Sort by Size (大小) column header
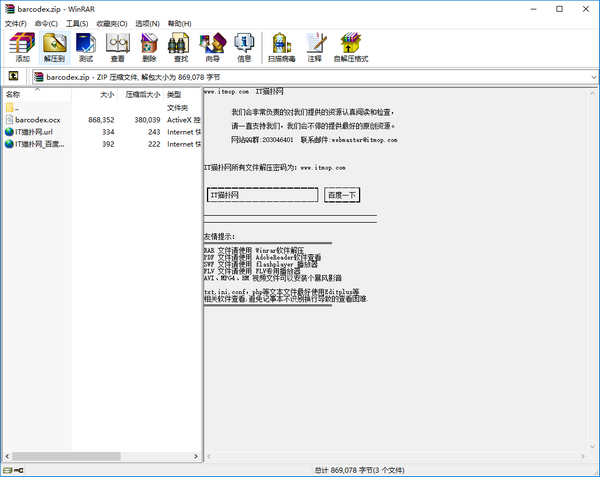Image resolution: width=600 pixels, height=477 pixels. coord(95,94)
